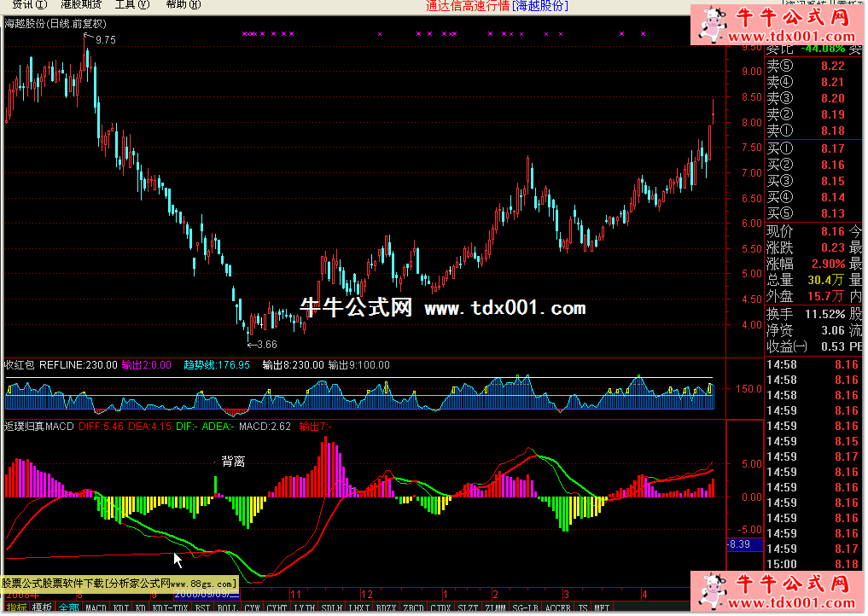Viewport: 868px width, 616px height.
Task: Open the 工具(V) menu
Action: (x=132, y=5)
